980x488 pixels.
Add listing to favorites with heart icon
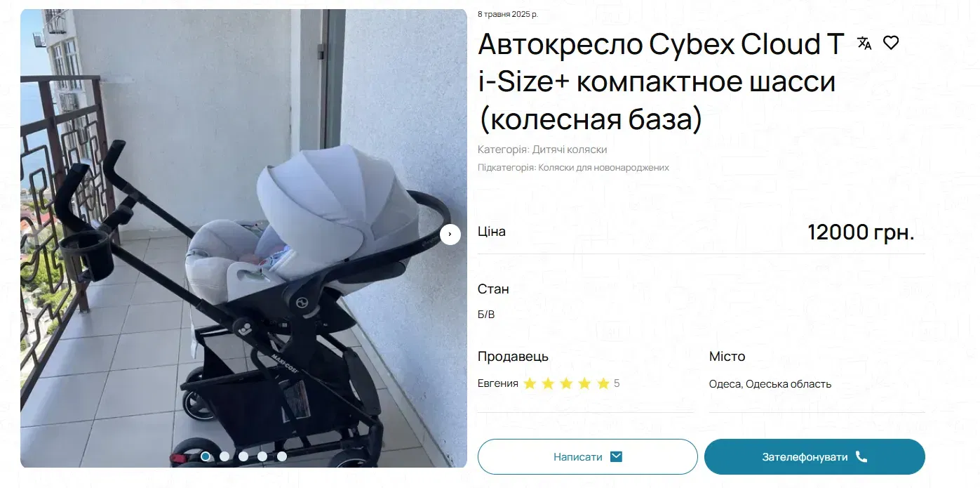[891, 43]
